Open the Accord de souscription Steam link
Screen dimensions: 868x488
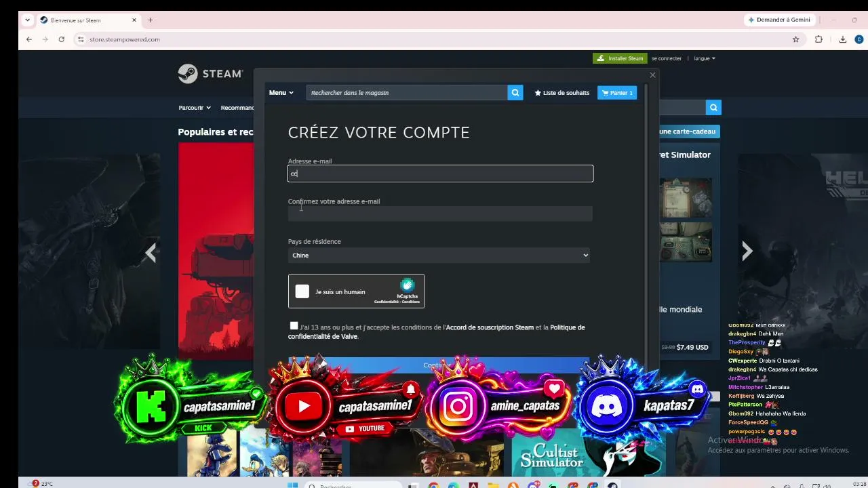(490, 327)
